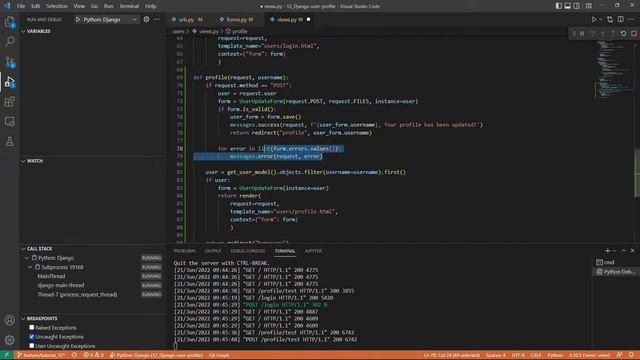Open Run and Debug more actions ellipsis
This screenshot has width=640, height=360.
coord(157,19)
